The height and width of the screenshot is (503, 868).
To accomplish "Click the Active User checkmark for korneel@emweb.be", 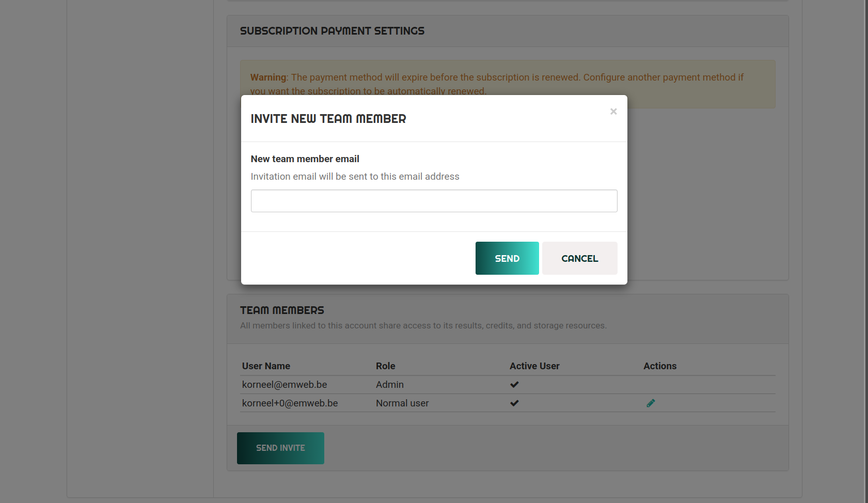I will (514, 385).
